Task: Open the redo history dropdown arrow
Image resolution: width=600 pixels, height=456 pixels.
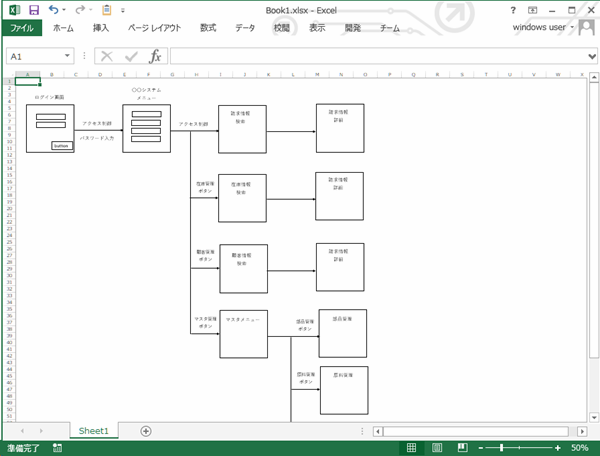Action: click(x=91, y=10)
